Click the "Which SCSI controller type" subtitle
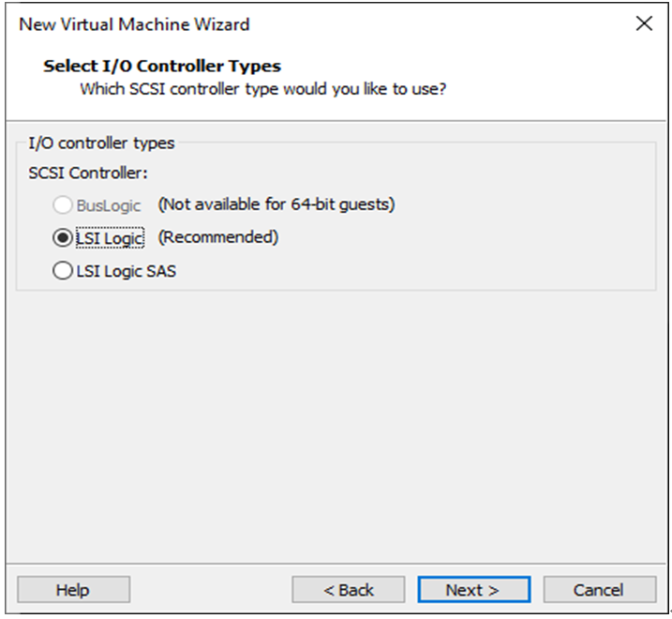The height and width of the screenshot is (619, 672). click(x=263, y=90)
